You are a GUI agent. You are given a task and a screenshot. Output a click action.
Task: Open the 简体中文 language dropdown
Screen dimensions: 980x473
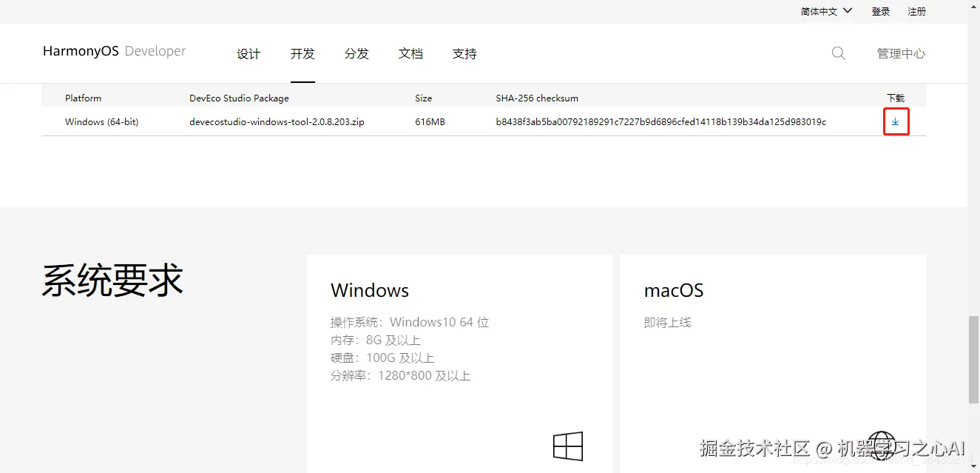(x=826, y=11)
